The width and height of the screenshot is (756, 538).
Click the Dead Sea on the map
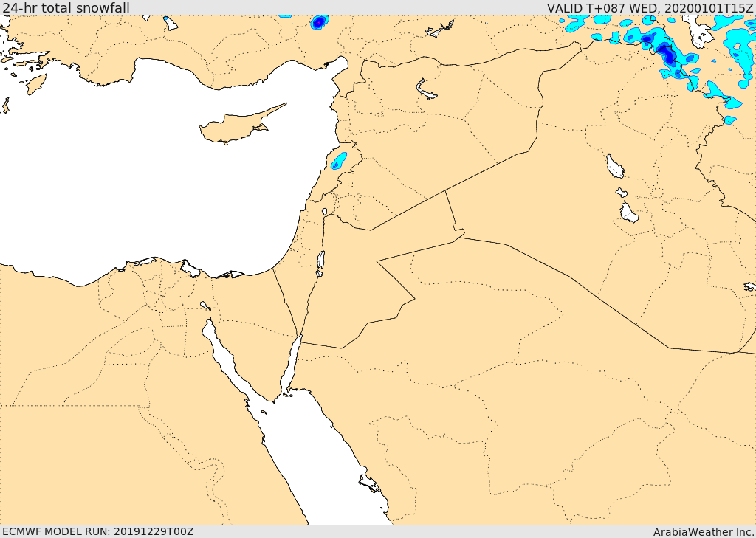320,261
